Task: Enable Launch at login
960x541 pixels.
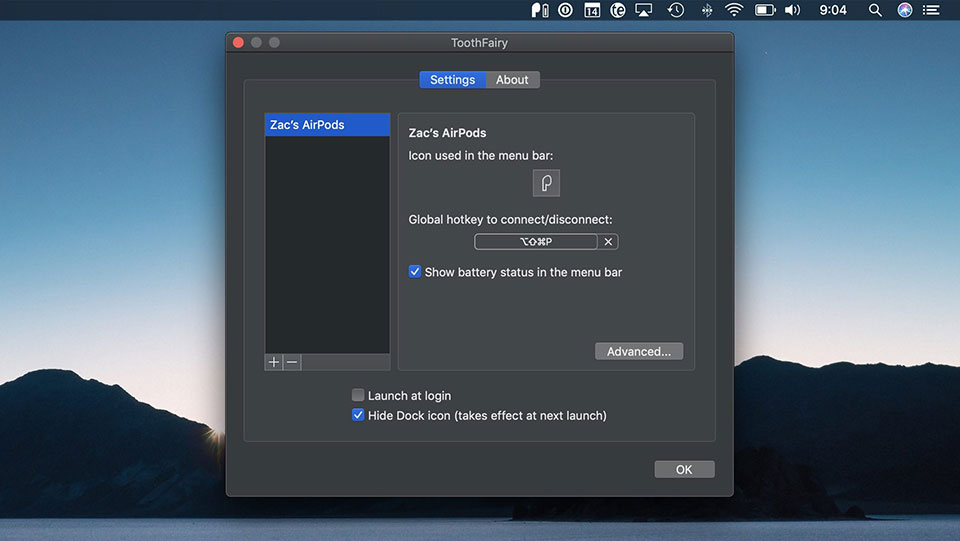Action: click(358, 396)
